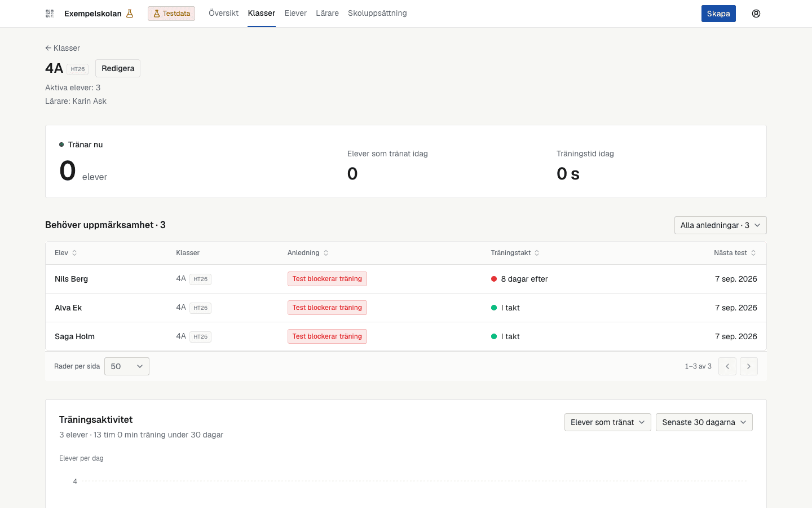This screenshot has height=508, width=812.
Task: Sort table by Anledning column arrows
Action: (x=326, y=253)
